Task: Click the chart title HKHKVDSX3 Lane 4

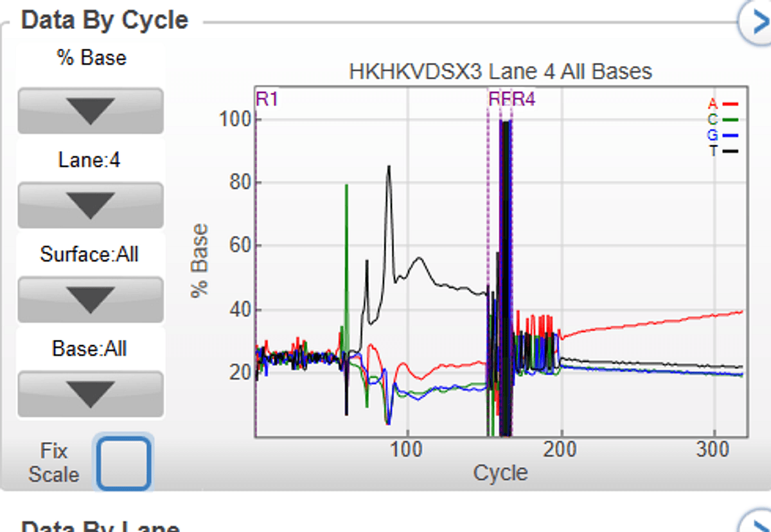Action: click(501, 71)
